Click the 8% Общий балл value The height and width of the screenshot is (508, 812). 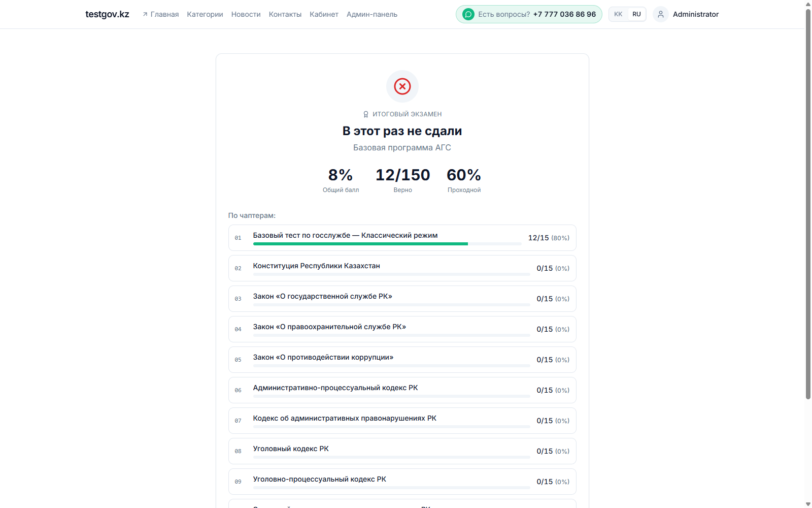[341, 175]
